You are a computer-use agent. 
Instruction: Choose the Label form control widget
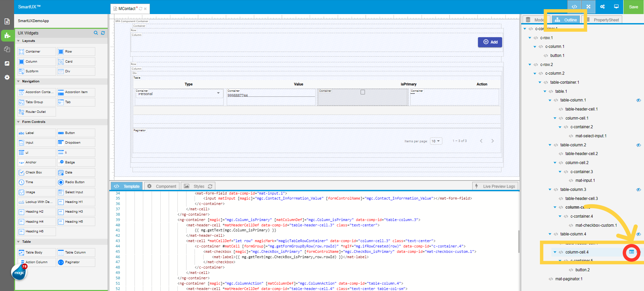pos(37,133)
